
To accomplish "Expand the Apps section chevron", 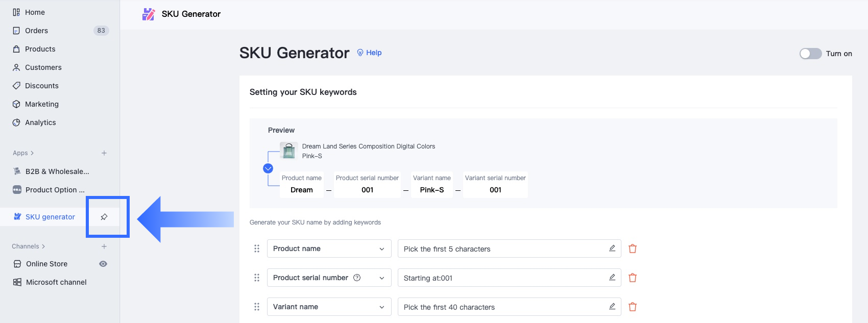I will click(x=32, y=153).
